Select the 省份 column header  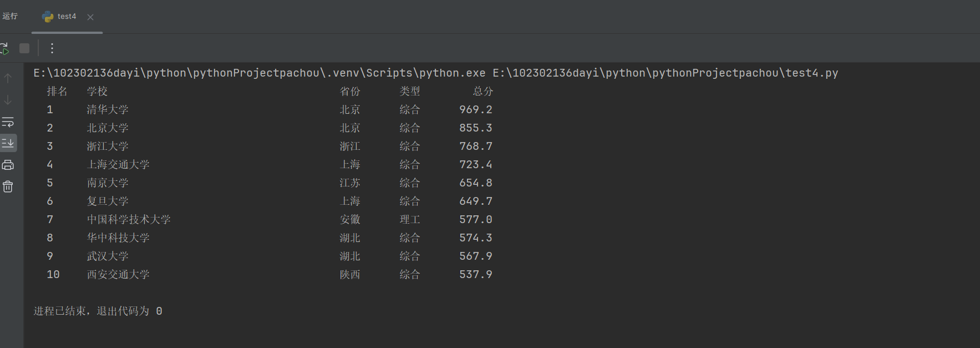[x=350, y=91]
